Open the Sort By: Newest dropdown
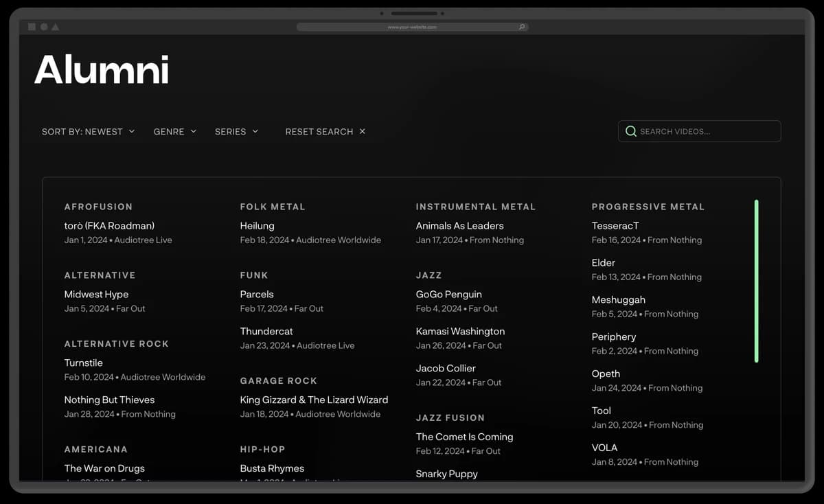Screen dimensions: 824x504 point(88,131)
